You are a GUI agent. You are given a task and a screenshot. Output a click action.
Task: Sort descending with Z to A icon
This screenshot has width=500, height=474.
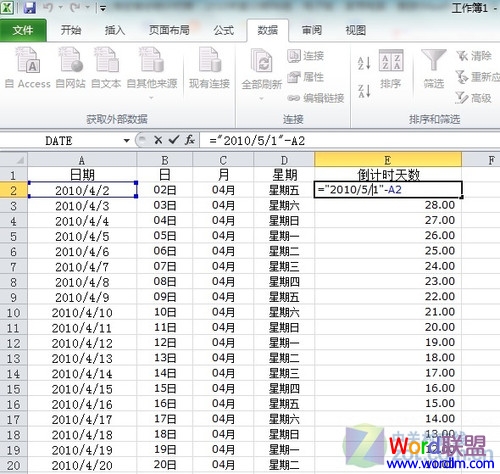click(x=364, y=91)
